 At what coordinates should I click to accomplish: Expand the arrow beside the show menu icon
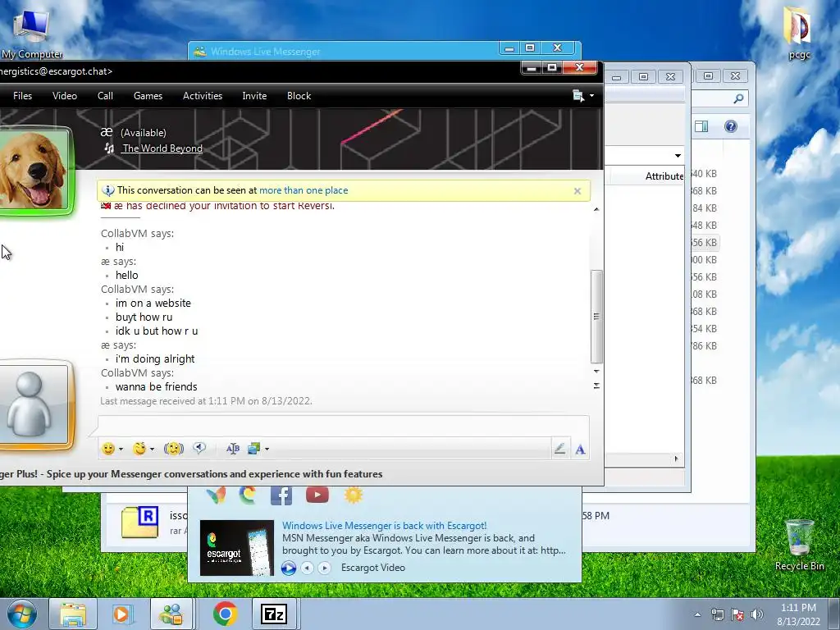[591, 96]
